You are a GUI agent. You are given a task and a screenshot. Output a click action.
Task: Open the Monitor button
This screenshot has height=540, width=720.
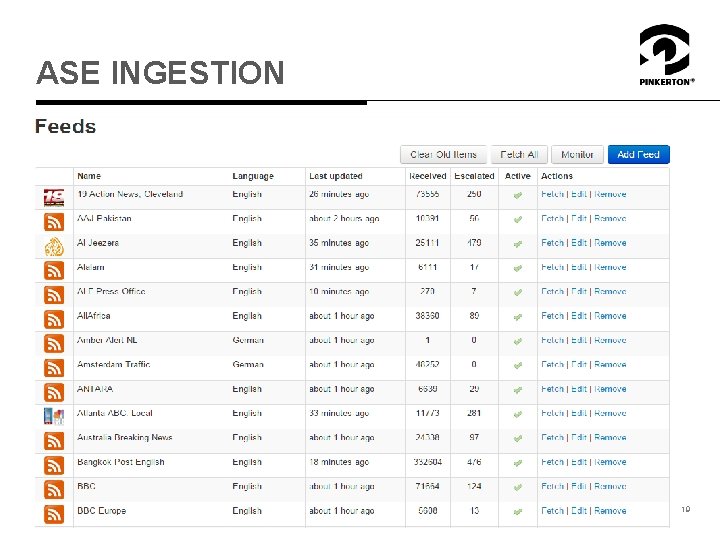click(577, 155)
